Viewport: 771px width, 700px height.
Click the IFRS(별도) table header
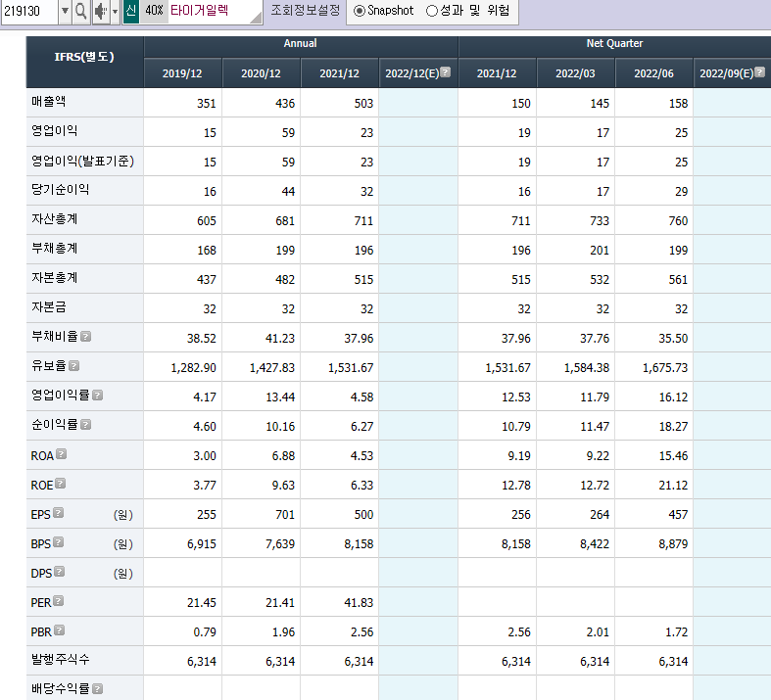(84, 62)
